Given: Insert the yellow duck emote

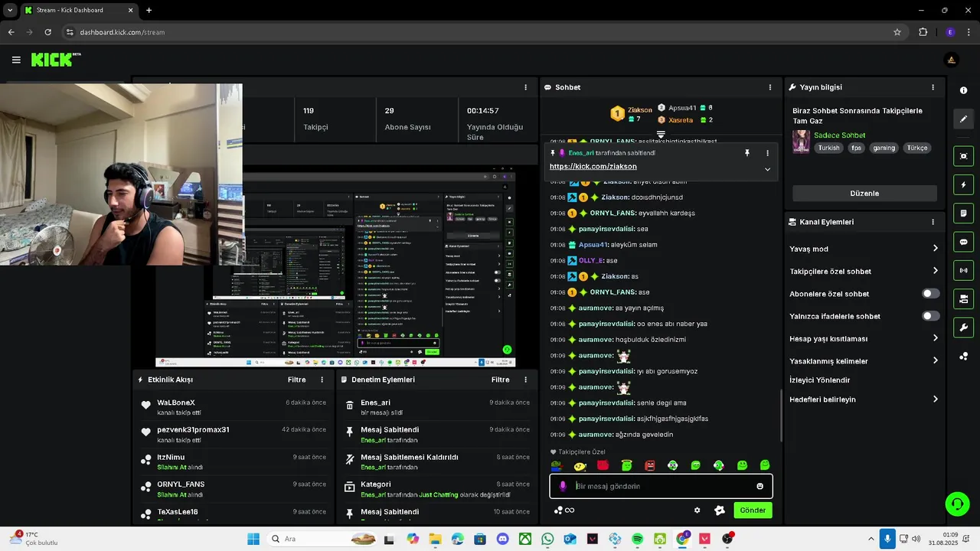Looking at the screenshot, I should coord(580,465).
